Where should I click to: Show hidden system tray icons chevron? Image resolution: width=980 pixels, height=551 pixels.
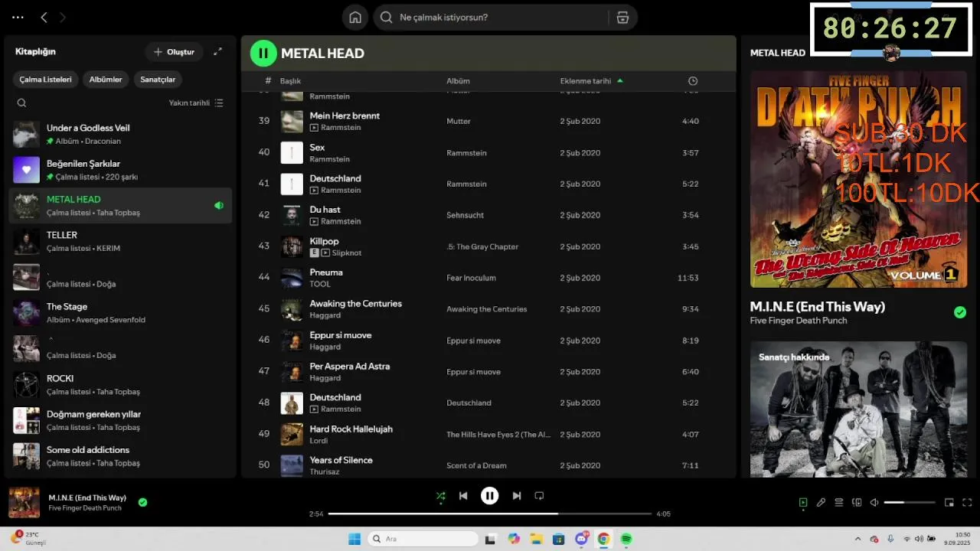(857, 539)
